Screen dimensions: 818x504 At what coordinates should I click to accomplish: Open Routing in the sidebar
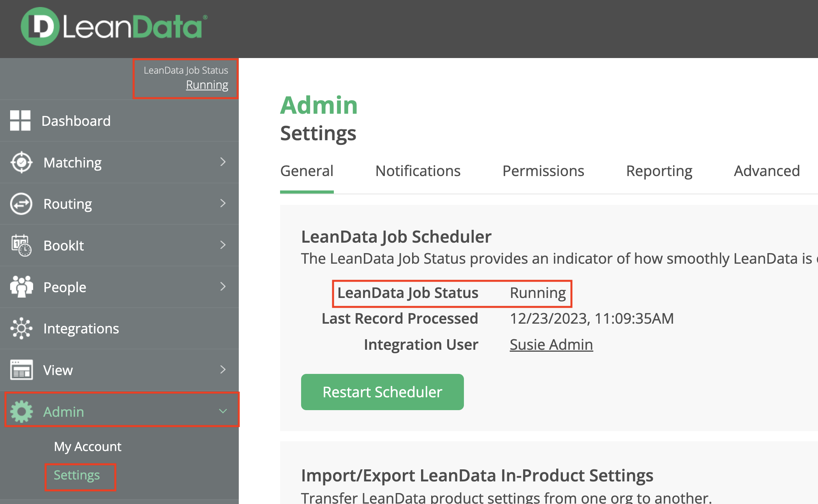pos(119,204)
